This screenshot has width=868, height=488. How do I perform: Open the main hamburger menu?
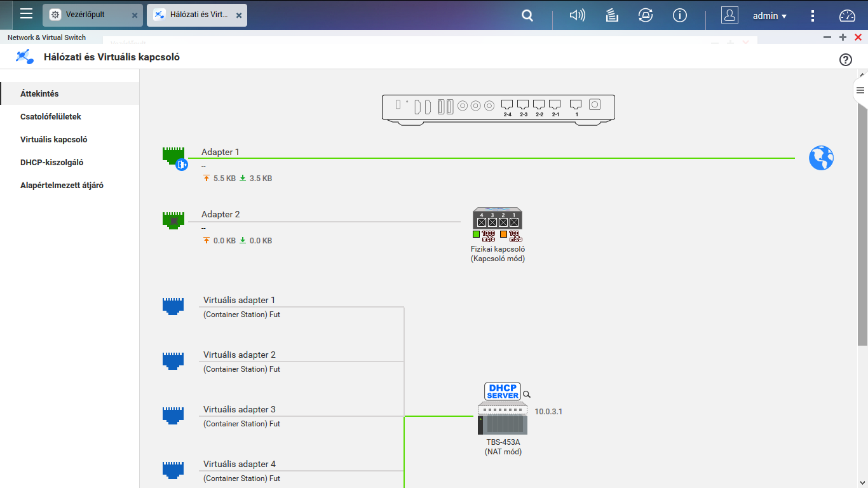click(x=26, y=14)
